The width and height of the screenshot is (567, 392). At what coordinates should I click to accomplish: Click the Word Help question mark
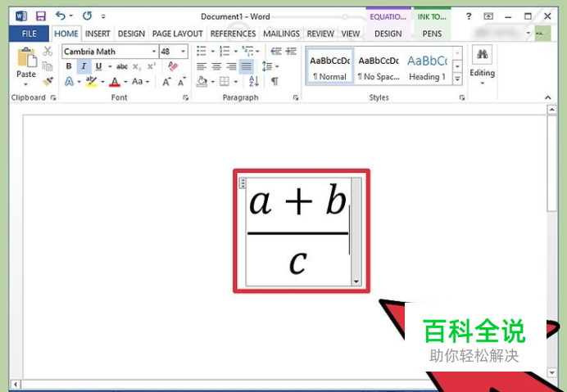469,16
